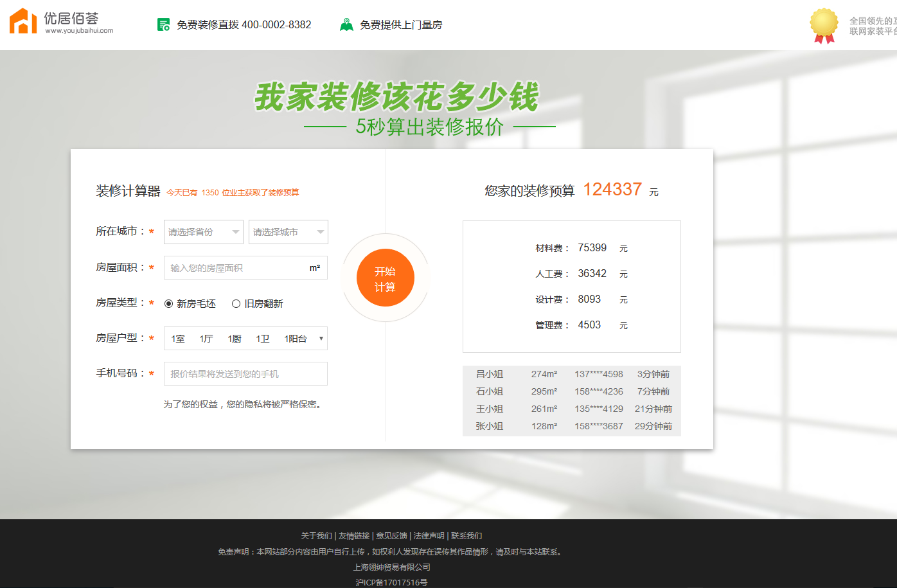897x588 pixels.
Task: Click the green phone-list icon beside 免费装修直拨
Action: pos(162,24)
